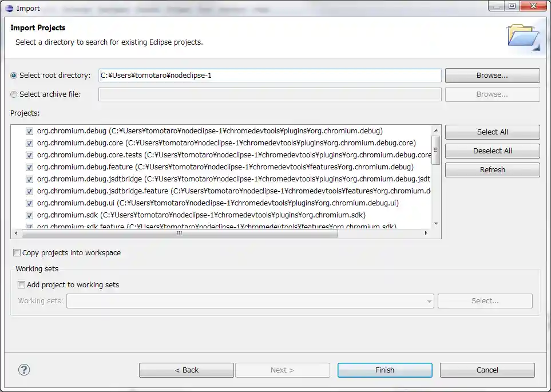Click the down arrow on the projects scrollbar

pyautogui.click(x=435, y=224)
